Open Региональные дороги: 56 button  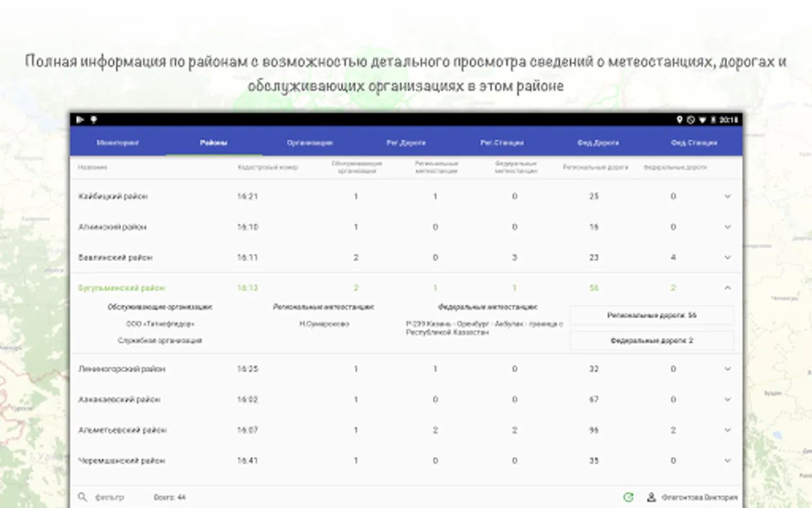click(652, 316)
